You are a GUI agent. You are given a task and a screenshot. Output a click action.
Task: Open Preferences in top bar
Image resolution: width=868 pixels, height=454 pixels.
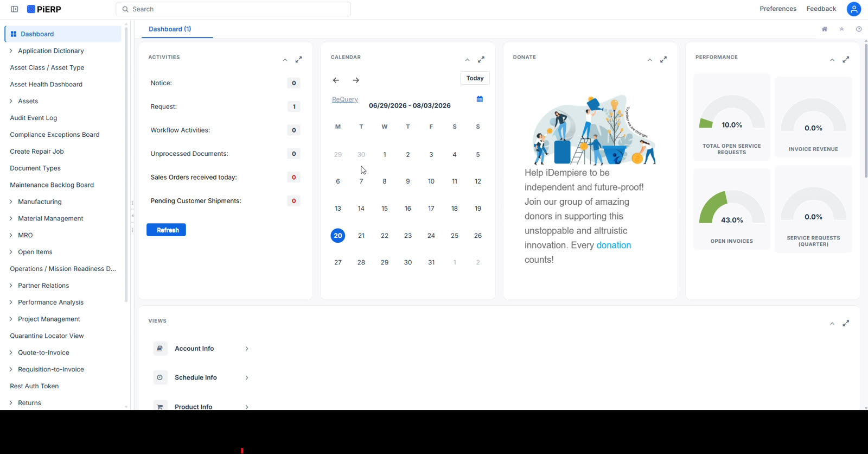point(778,9)
